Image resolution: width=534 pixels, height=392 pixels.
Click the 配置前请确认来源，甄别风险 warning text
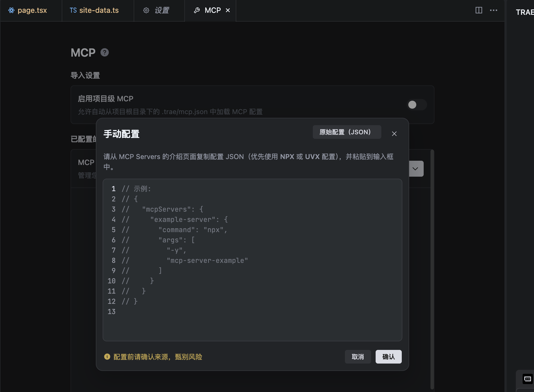coord(158,357)
